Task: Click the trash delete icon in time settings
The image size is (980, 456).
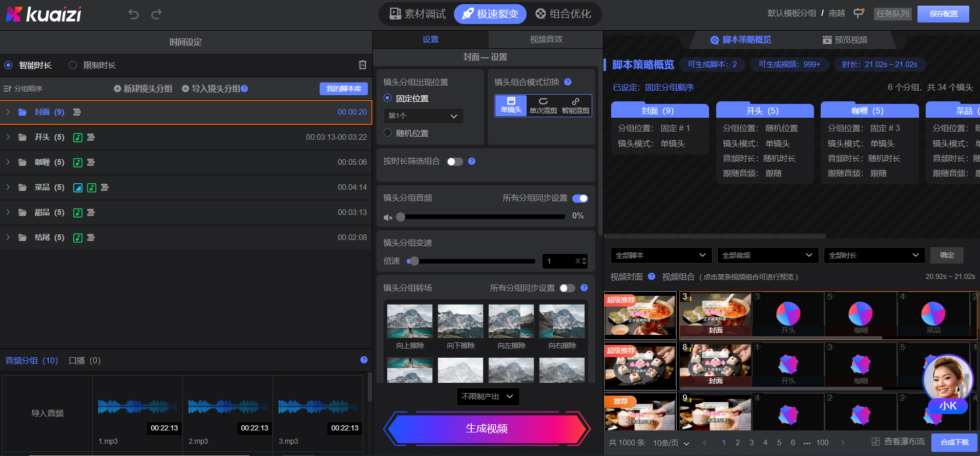Action: tap(363, 65)
